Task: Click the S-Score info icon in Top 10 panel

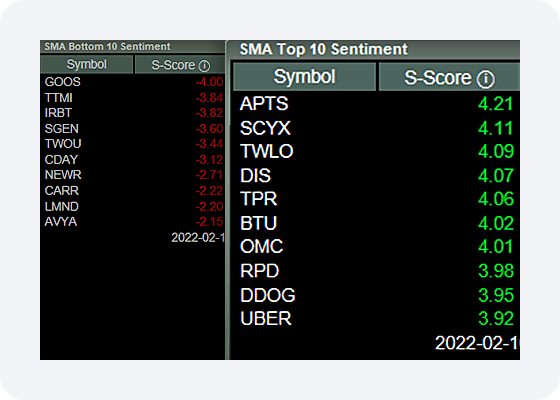Action: pos(485,79)
